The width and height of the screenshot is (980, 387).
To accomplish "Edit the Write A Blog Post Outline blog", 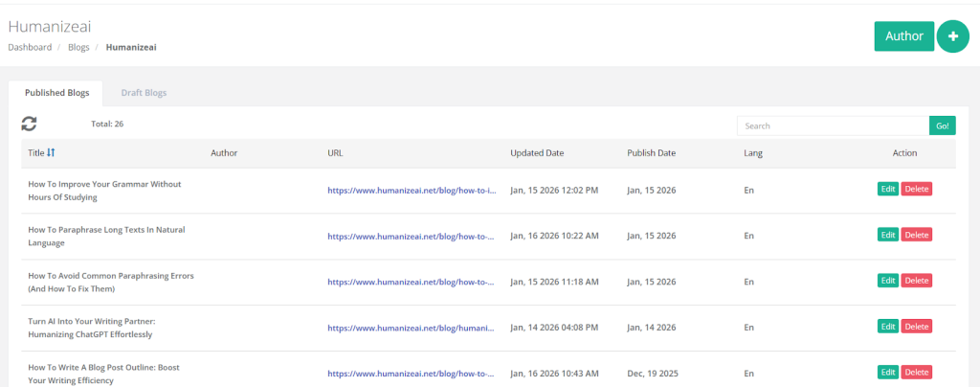I will click(x=888, y=372).
